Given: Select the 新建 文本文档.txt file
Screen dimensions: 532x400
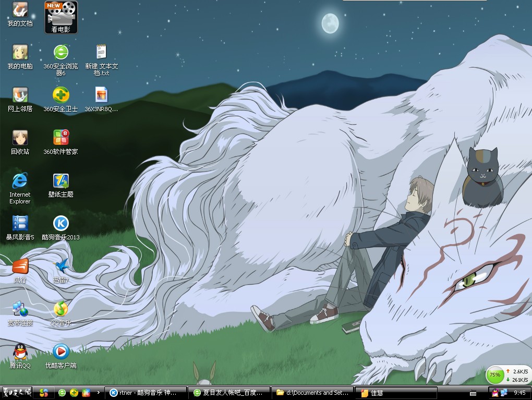Looking at the screenshot, I should [102, 60].
